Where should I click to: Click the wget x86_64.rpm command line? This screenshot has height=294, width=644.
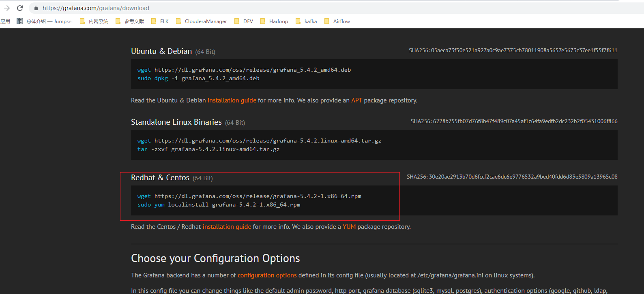(249, 196)
